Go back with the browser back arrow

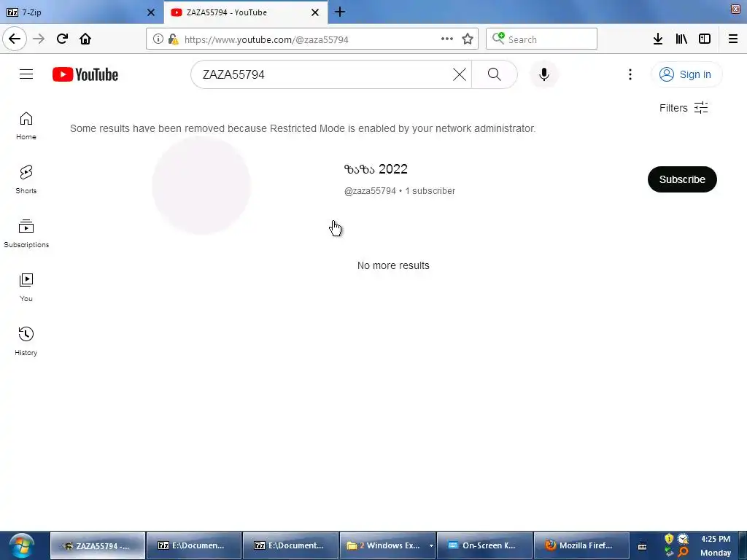coord(15,39)
